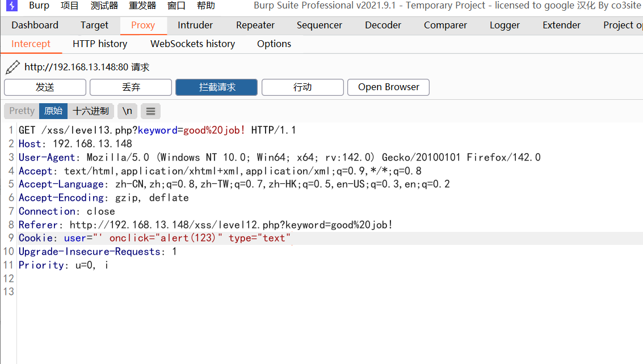Click the Upgrade-Insecure-Requests header
Viewport: 643px width, 364px height.
point(98,252)
